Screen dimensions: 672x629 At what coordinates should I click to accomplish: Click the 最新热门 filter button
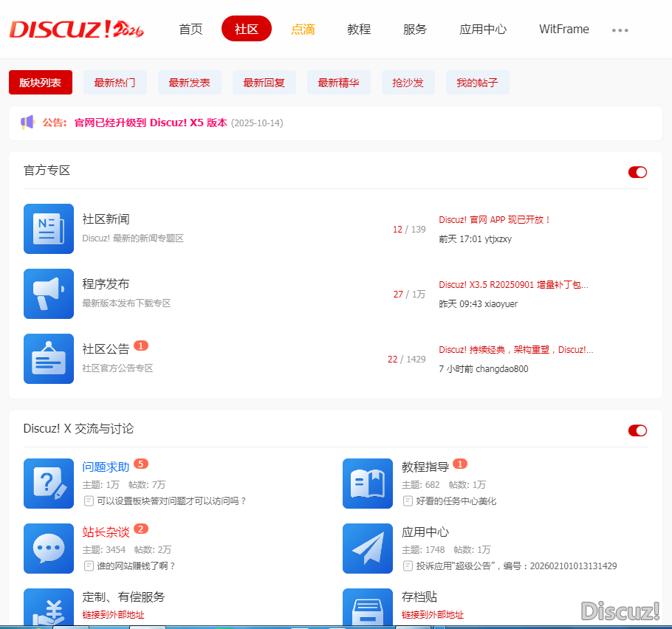click(115, 82)
